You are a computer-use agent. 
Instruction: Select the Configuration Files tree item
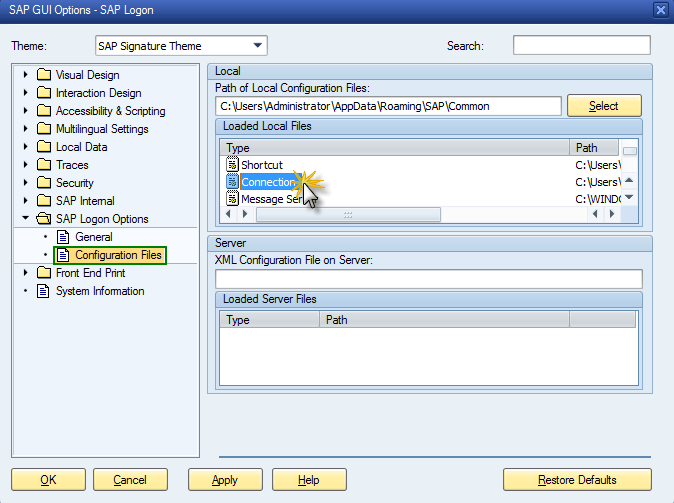[118, 255]
